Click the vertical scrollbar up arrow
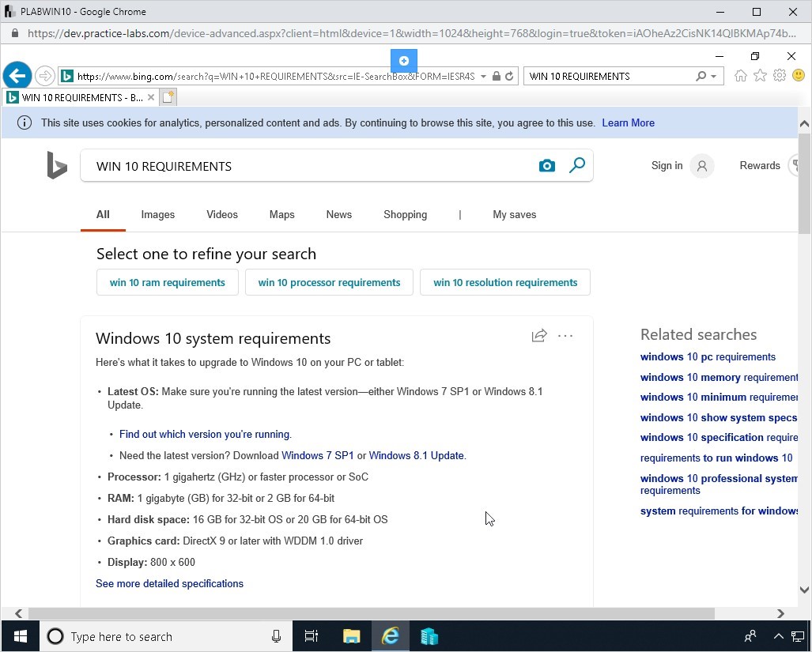Viewport: 812px width, 652px height. coord(804,123)
